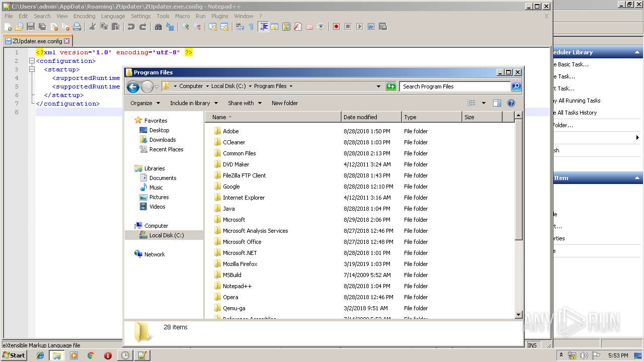The image size is (644, 362).
Task: Toggle the Folder as Workspace panel icon
Action: coord(309,27)
